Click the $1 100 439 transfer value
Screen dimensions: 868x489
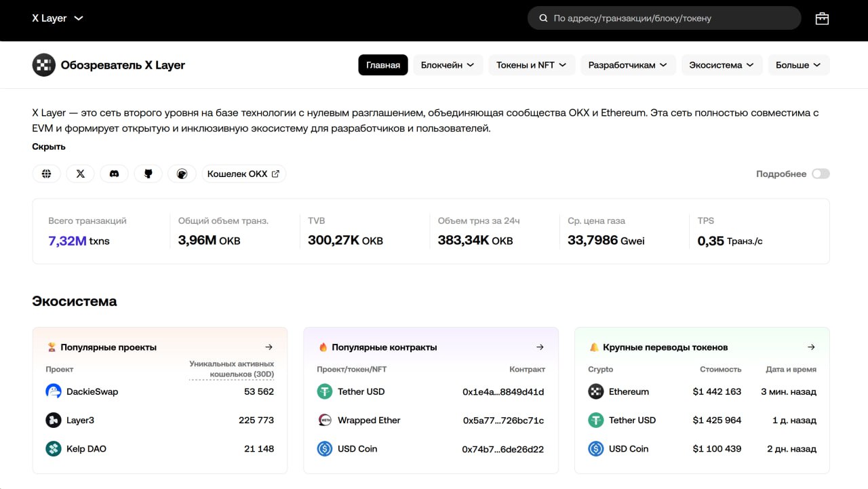pyautogui.click(x=717, y=448)
